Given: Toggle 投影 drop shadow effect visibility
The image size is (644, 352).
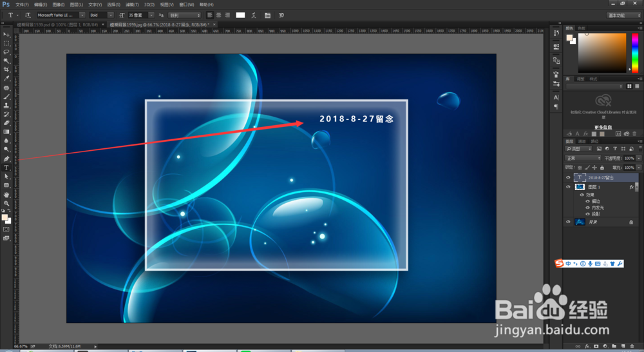Looking at the screenshot, I should (x=587, y=214).
